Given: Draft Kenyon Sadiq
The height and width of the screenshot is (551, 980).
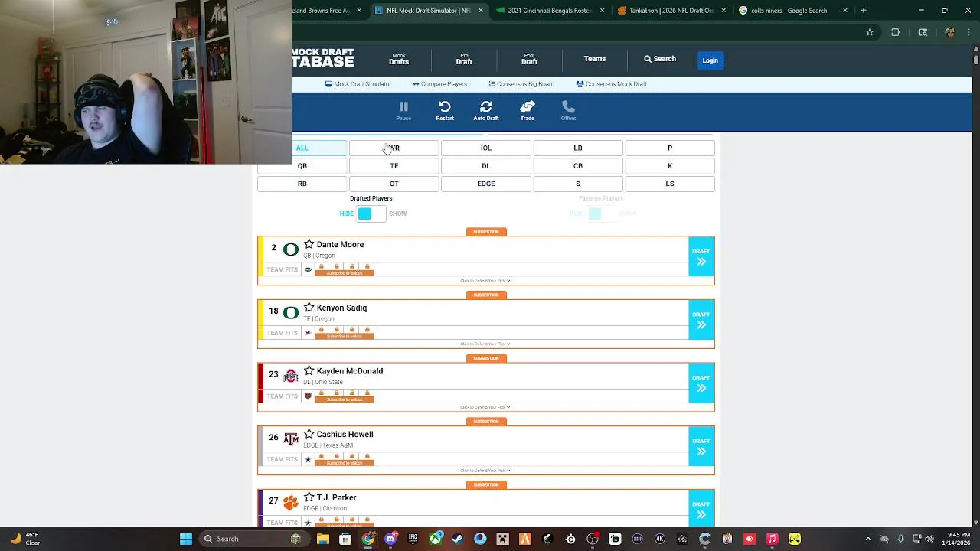Looking at the screenshot, I should tap(701, 320).
